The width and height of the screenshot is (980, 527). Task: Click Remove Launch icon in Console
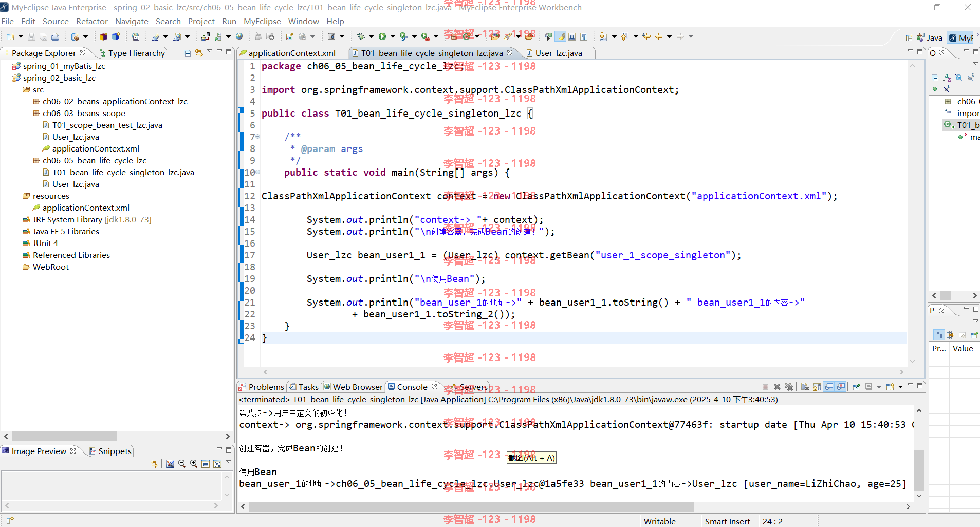[x=778, y=387]
